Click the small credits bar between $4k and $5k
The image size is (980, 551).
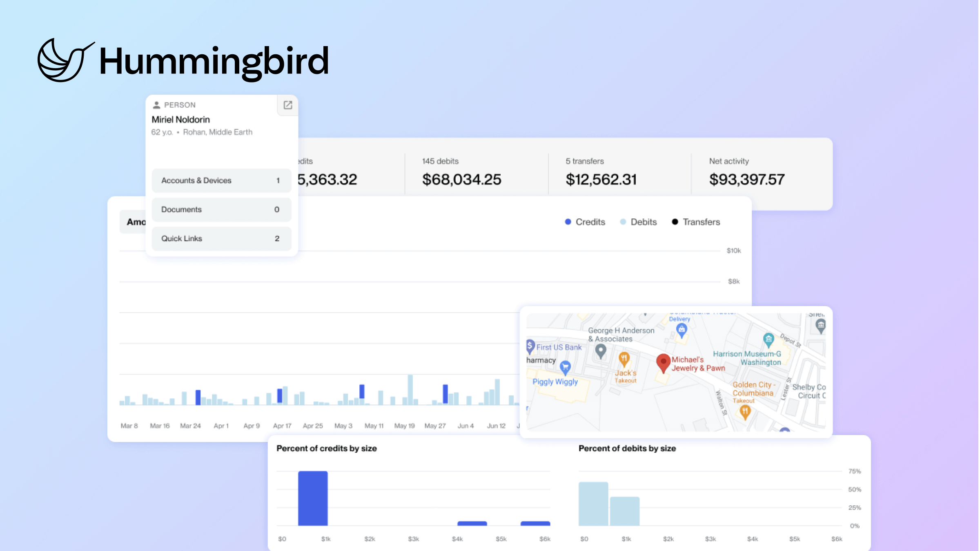click(472, 523)
